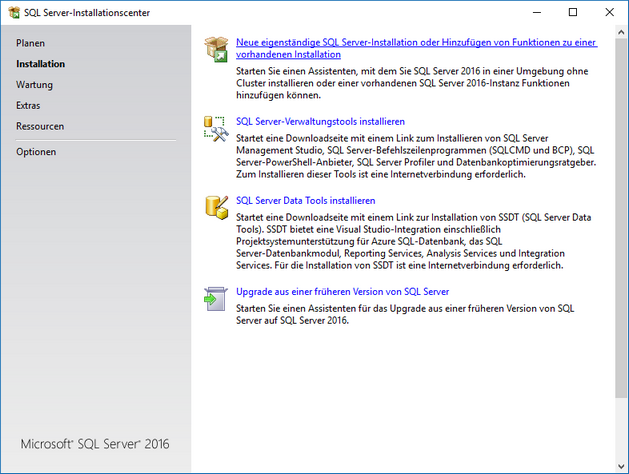Select the Installation section
This screenshot has height=474, width=629.
click(x=41, y=64)
